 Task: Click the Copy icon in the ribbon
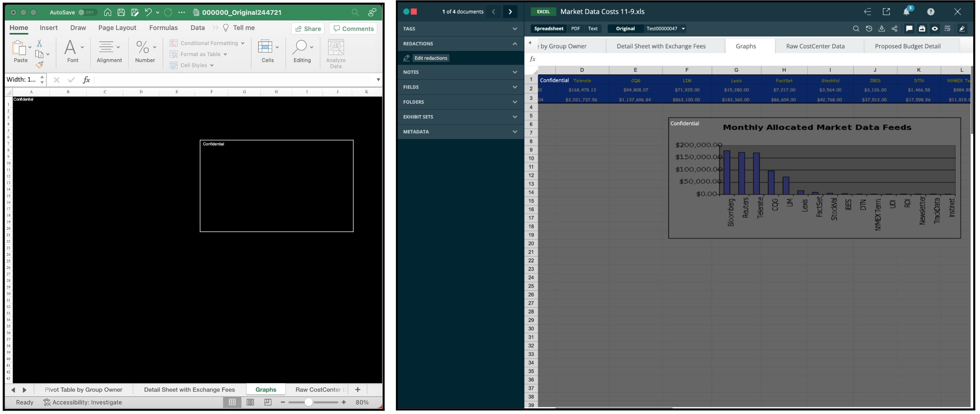(39, 54)
